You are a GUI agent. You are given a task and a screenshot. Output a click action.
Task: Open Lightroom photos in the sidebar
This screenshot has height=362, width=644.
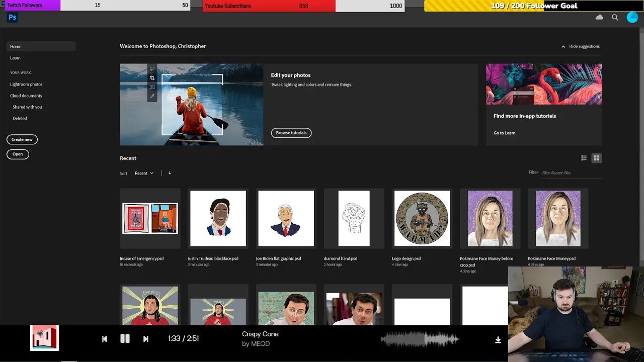pyautogui.click(x=26, y=84)
